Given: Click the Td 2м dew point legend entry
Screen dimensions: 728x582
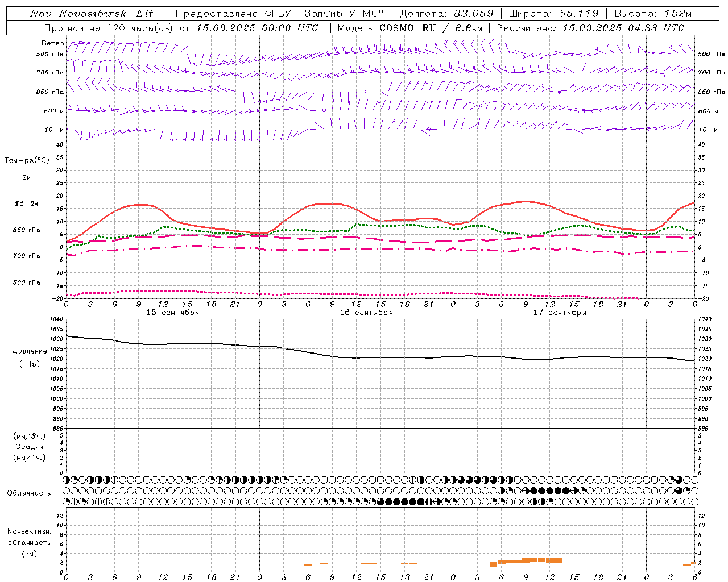Looking at the screenshot, I should [x=27, y=203].
